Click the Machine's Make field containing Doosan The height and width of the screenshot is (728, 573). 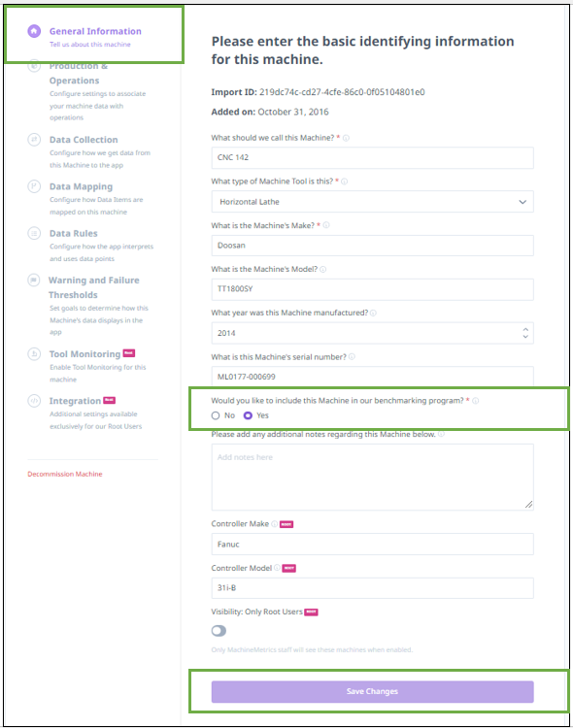coord(372,246)
